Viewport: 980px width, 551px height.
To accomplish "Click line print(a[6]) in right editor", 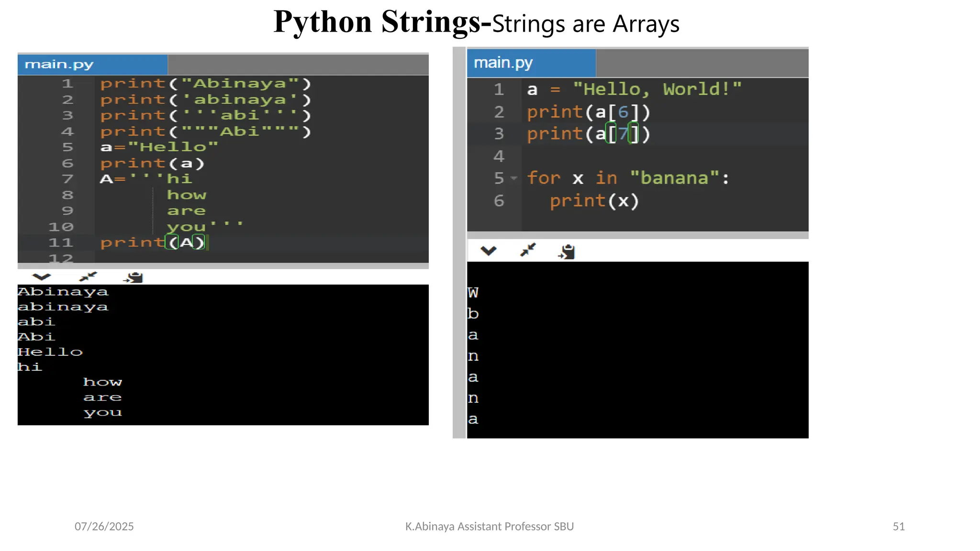I will [x=589, y=112].
